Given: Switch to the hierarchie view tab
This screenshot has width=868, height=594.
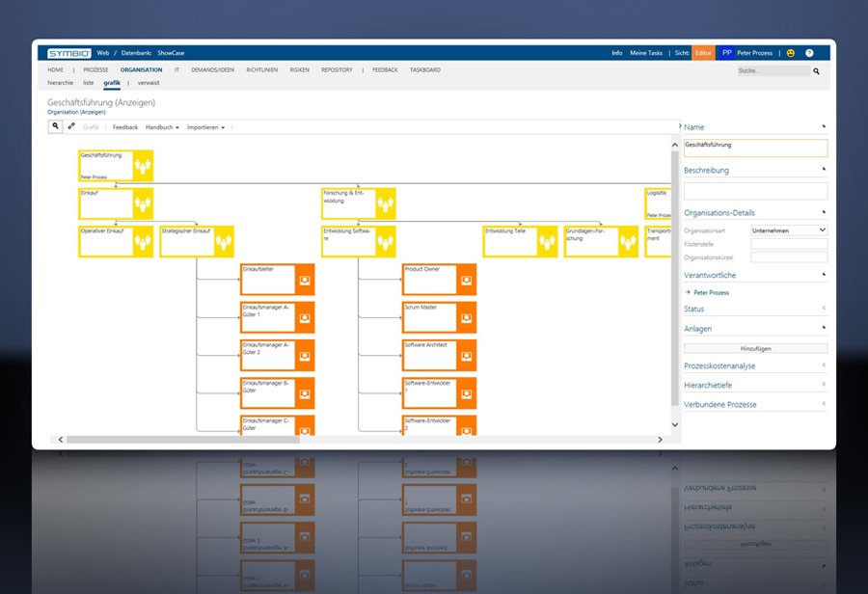Looking at the screenshot, I should coord(61,83).
